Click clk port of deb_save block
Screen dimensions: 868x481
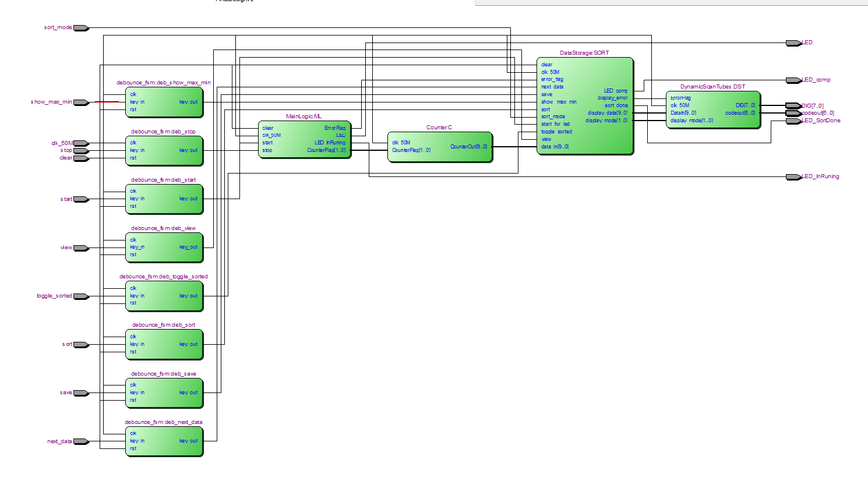pos(133,385)
